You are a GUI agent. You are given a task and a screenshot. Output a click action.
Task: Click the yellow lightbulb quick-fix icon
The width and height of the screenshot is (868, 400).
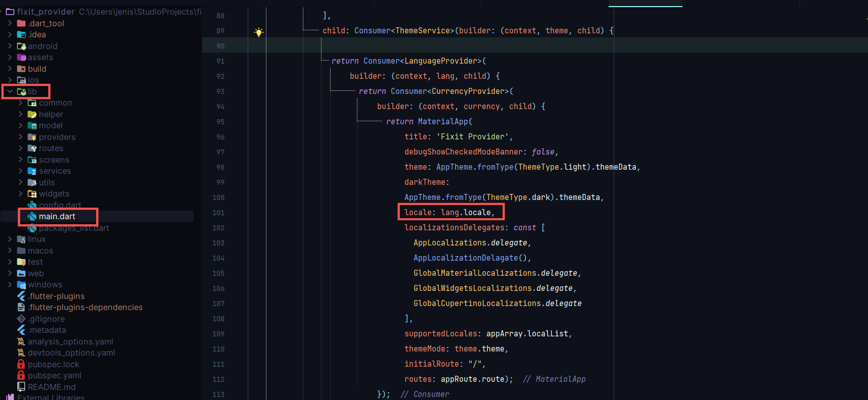259,32
